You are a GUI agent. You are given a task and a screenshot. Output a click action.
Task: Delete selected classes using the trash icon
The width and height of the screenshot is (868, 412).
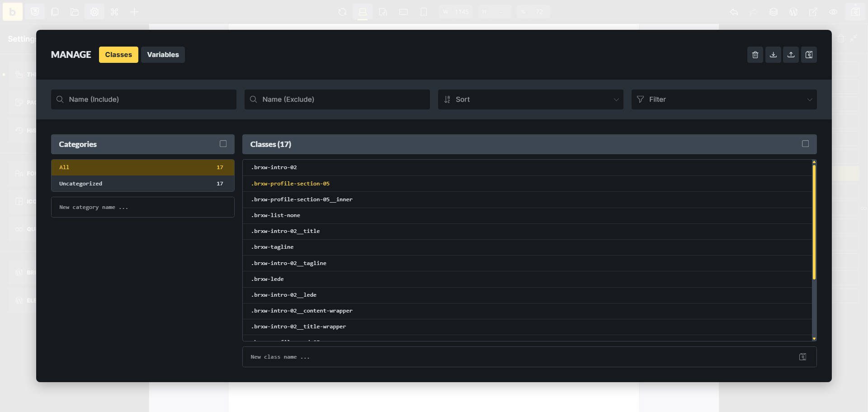tap(755, 54)
